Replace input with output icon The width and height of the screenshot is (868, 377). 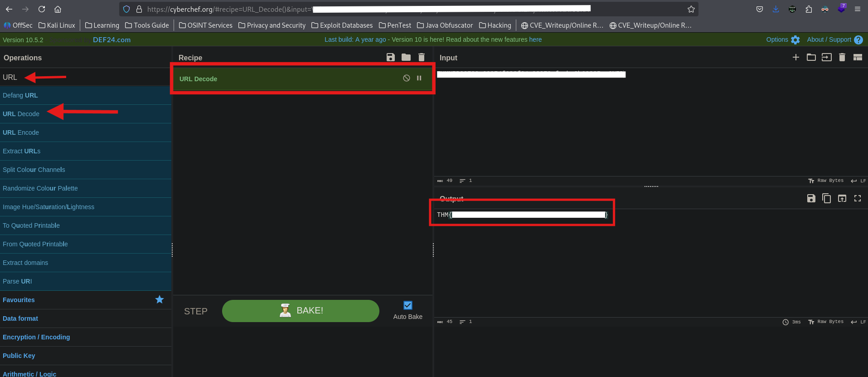(842, 198)
